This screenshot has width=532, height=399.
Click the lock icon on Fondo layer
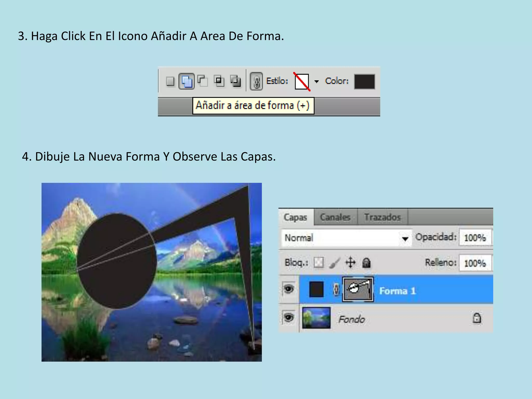coord(477,318)
